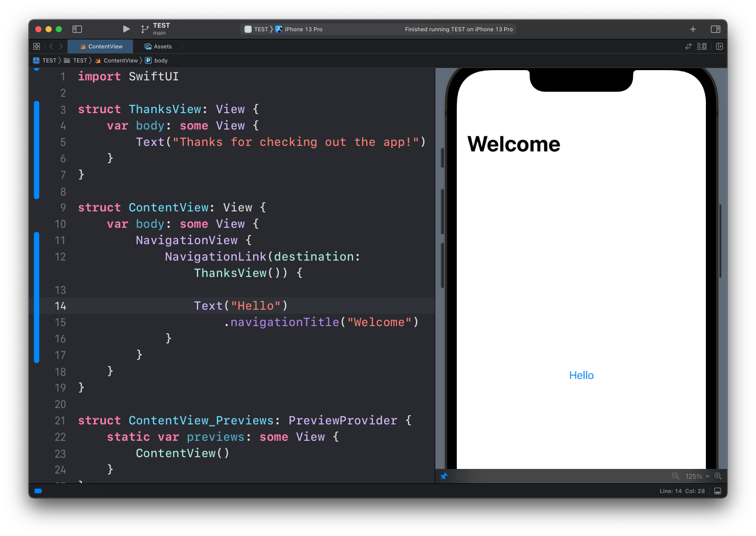Tap the Hello link in the preview

(581, 375)
